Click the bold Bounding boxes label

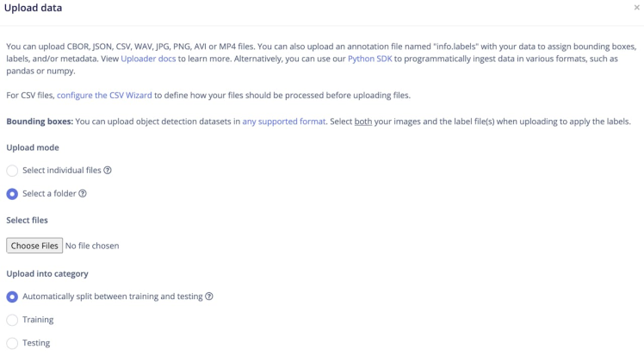(40, 122)
